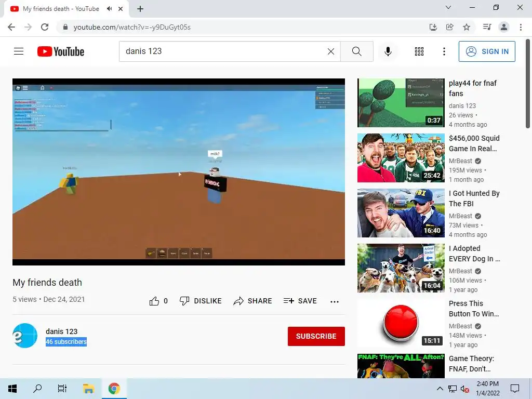Reload the YouTube page
Screen dimensions: 532x399
45,27
